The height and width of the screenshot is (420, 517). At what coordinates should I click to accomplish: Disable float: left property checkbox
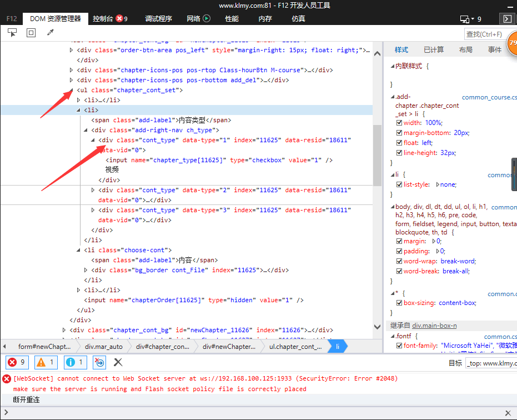coord(399,143)
